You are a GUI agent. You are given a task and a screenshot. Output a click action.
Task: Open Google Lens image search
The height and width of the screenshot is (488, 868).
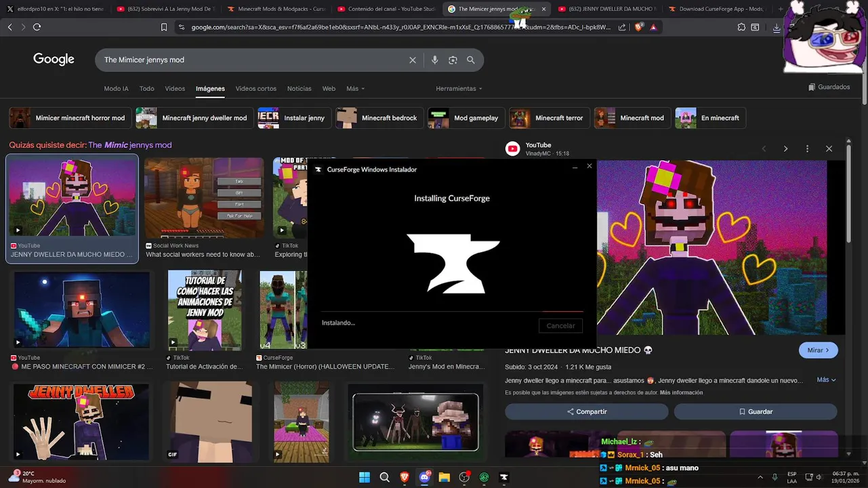453,60
